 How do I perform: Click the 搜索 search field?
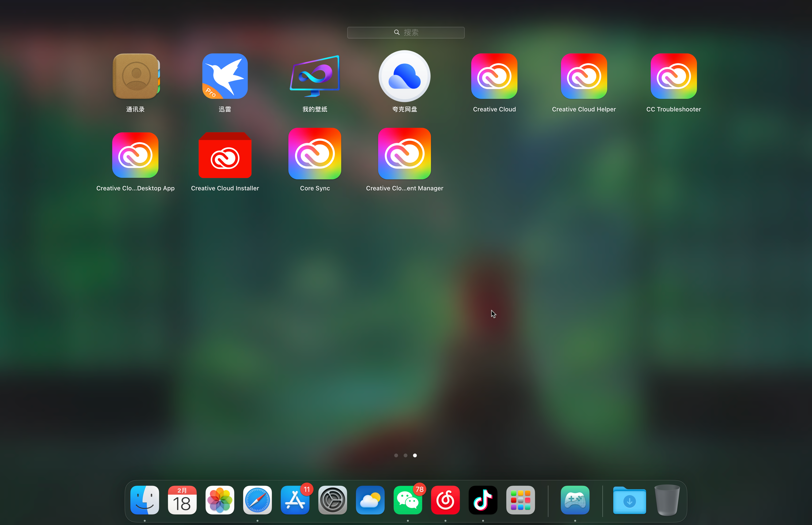(x=406, y=32)
